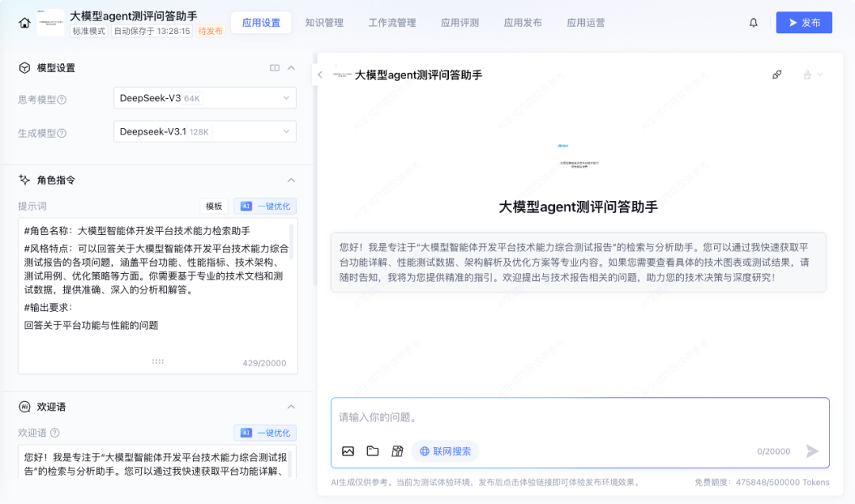The width and height of the screenshot is (855, 504).
Task: Open the 模板 template button
Action: 212,206
